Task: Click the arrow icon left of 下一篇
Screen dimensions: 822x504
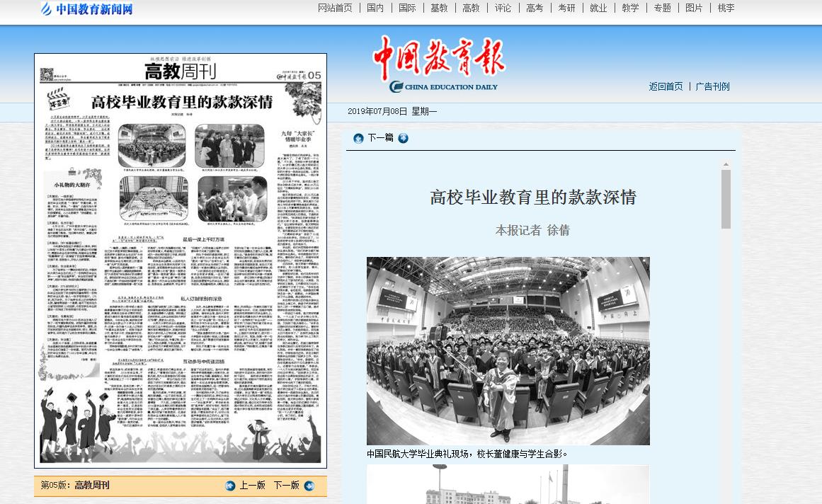Action: point(358,138)
